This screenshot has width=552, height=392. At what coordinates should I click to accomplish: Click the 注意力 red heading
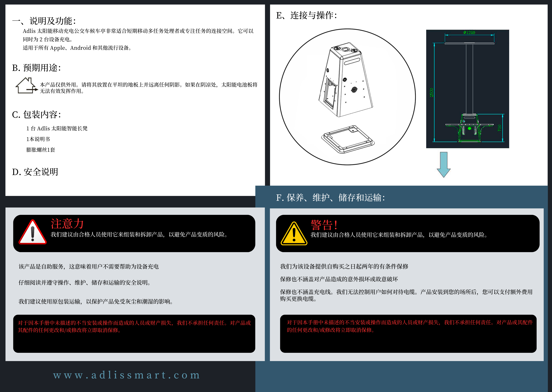(x=67, y=223)
